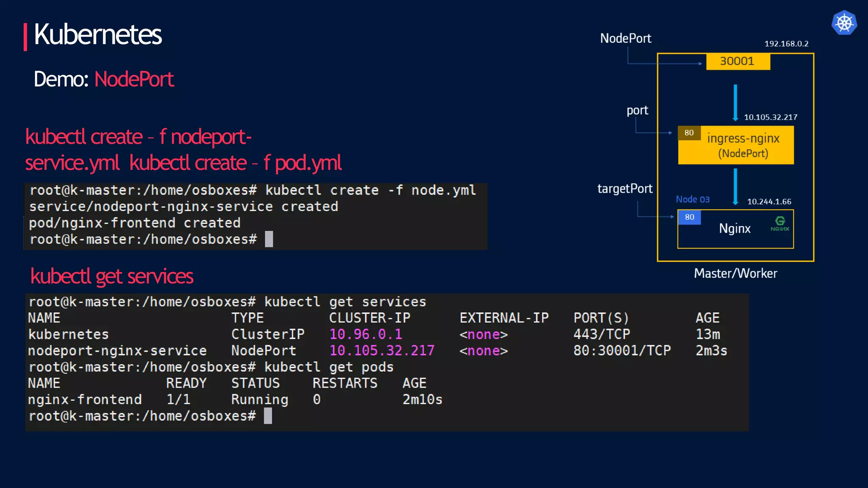
Task: Click the Kubernetes slide title
Action: point(97,35)
